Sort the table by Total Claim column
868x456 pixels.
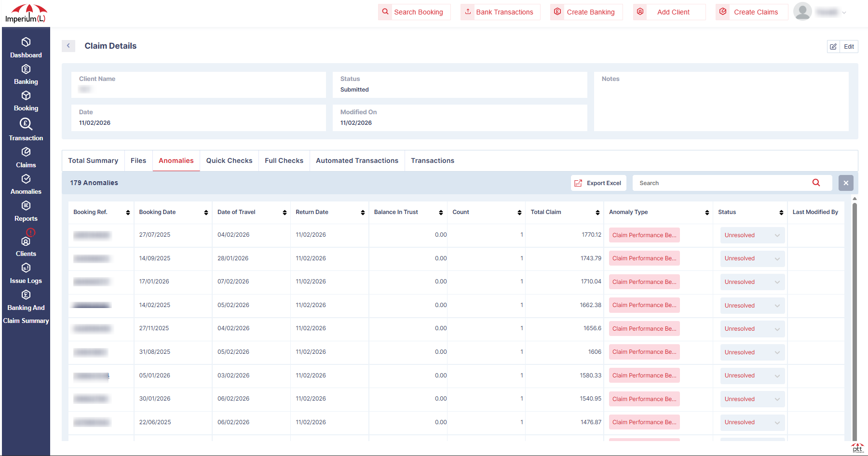tap(598, 212)
